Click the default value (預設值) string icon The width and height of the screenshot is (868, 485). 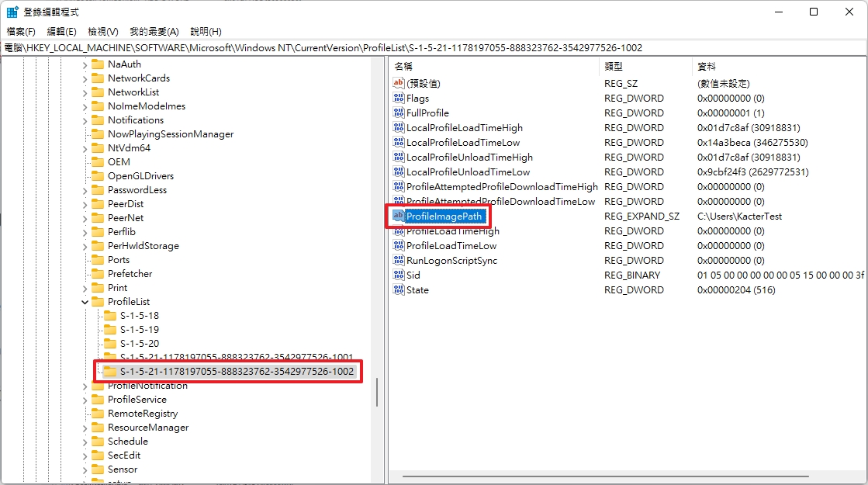(399, 84)
